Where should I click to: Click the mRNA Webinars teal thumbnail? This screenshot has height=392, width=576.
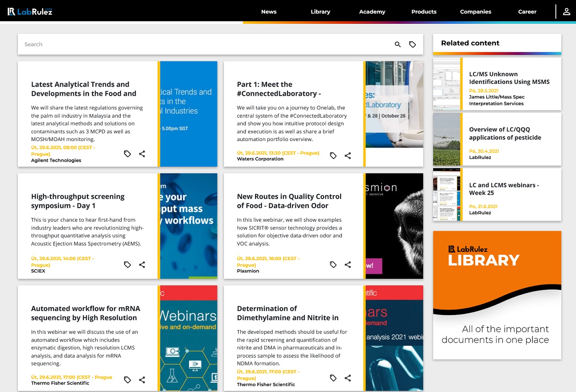point(189,338)
